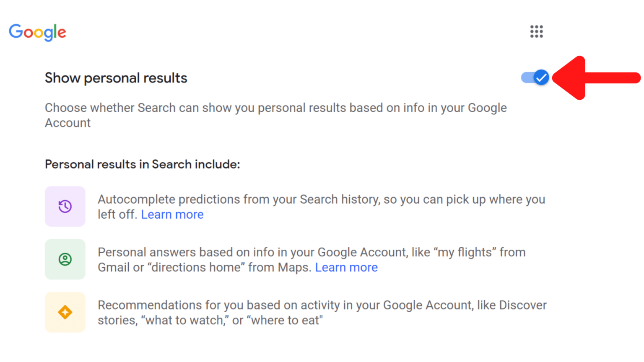
Task: Click the purple Search history clock icon
Action: point(65,206)
